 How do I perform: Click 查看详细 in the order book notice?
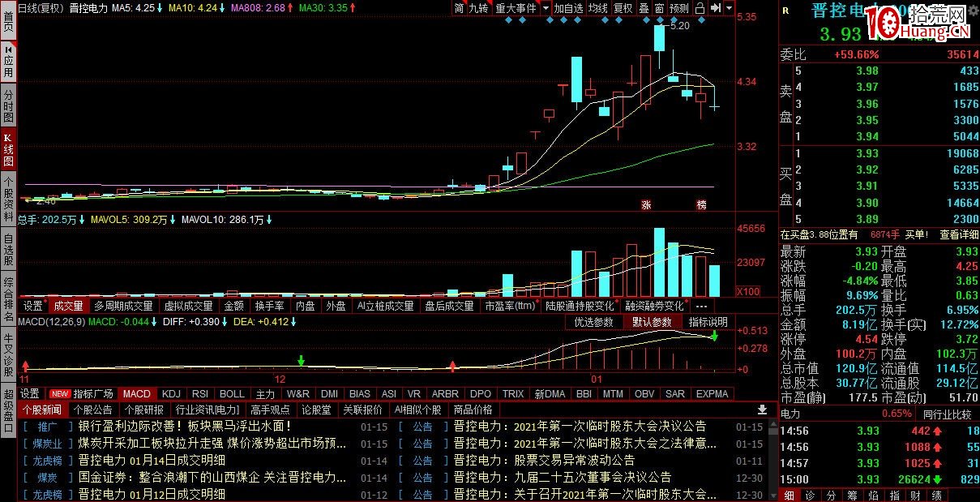click(x=959, y=234)
